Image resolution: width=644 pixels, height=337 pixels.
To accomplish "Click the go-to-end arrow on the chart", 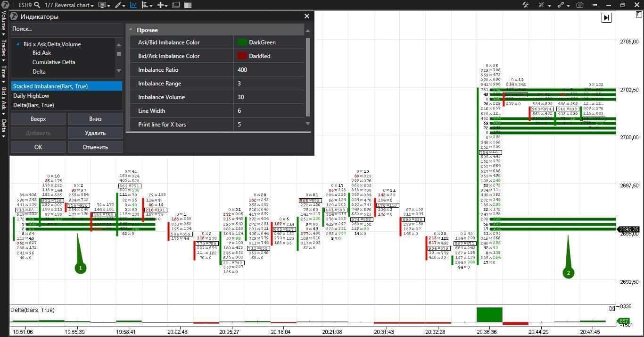I will 606,17.
